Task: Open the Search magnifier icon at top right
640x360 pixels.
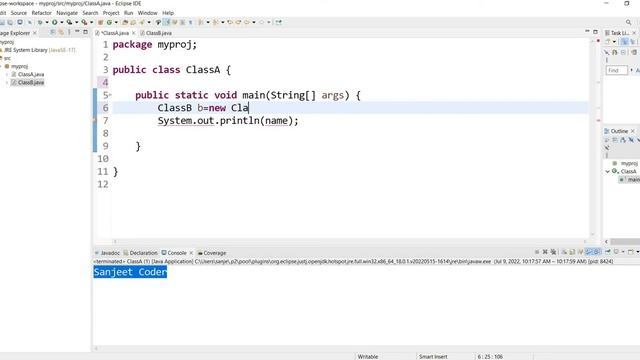Action: [x=629, y=22]
